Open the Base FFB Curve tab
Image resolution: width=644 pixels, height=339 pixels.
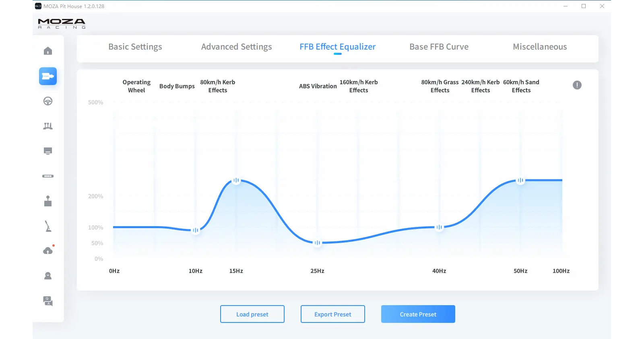[439, 47]
